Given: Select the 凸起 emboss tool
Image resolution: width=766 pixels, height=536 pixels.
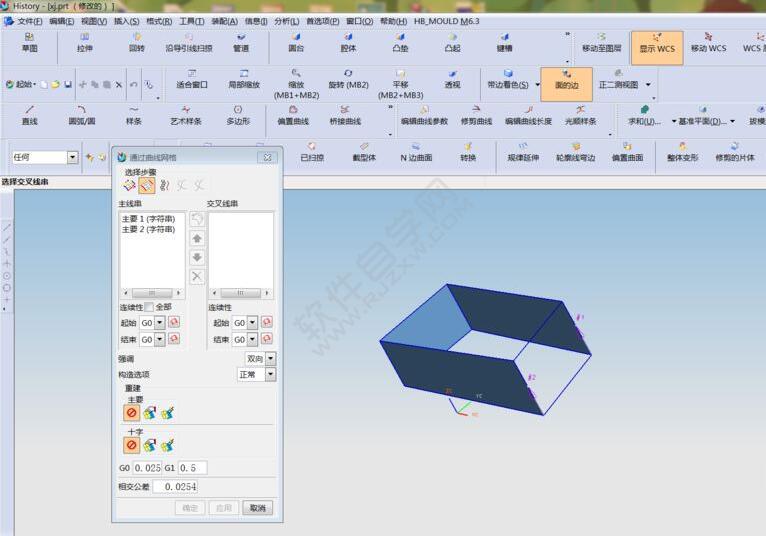Looking at the screenshot, I should tap(452, 43).
